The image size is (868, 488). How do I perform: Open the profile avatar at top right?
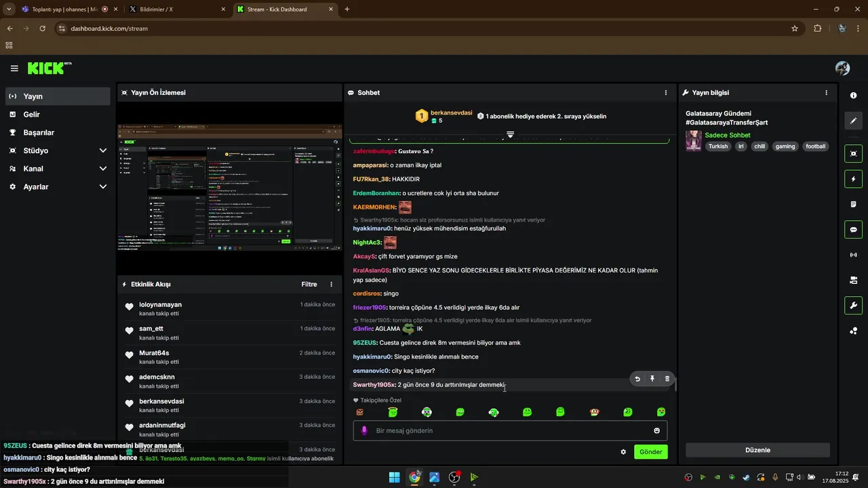coord(842,68)
